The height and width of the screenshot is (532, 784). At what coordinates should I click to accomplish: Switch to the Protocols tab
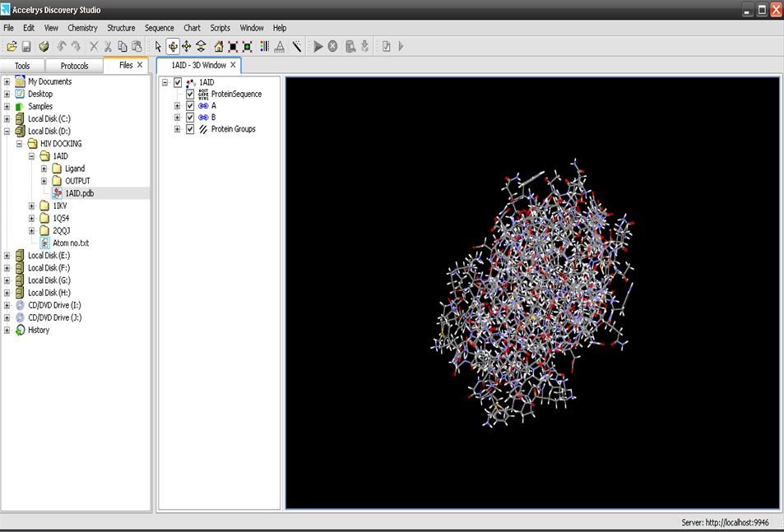74,66
